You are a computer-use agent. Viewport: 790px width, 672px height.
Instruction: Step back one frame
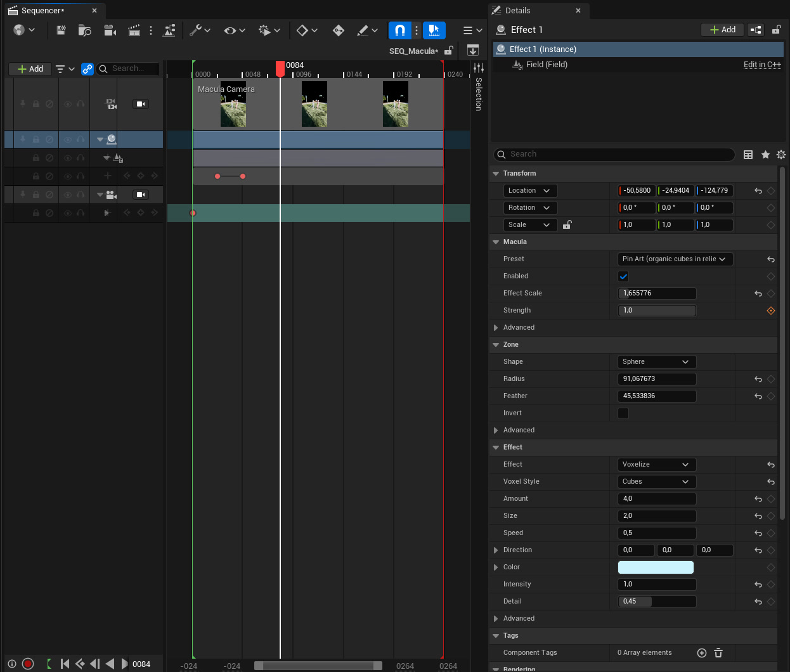tap(95, 664)
